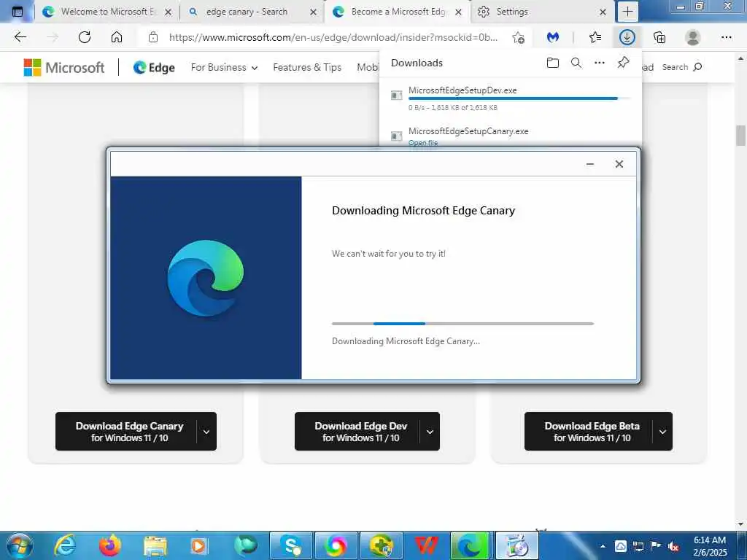Click the muted volume tray icon
This screenshot has width=747, height=560.
[673, 546]
